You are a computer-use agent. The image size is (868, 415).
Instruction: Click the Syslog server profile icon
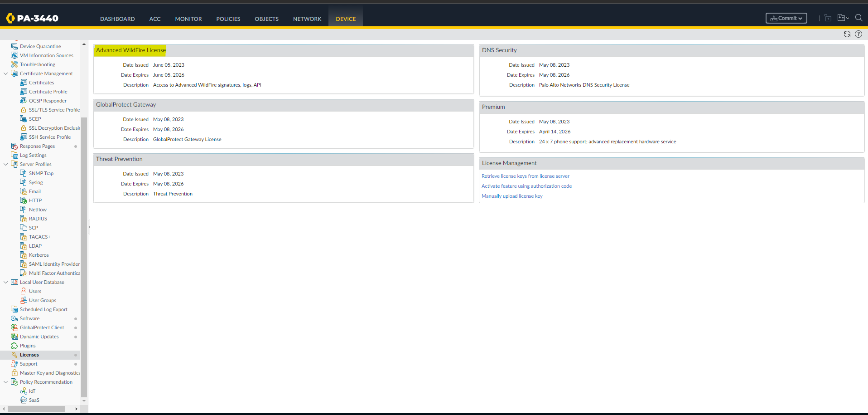click(24, 182)
